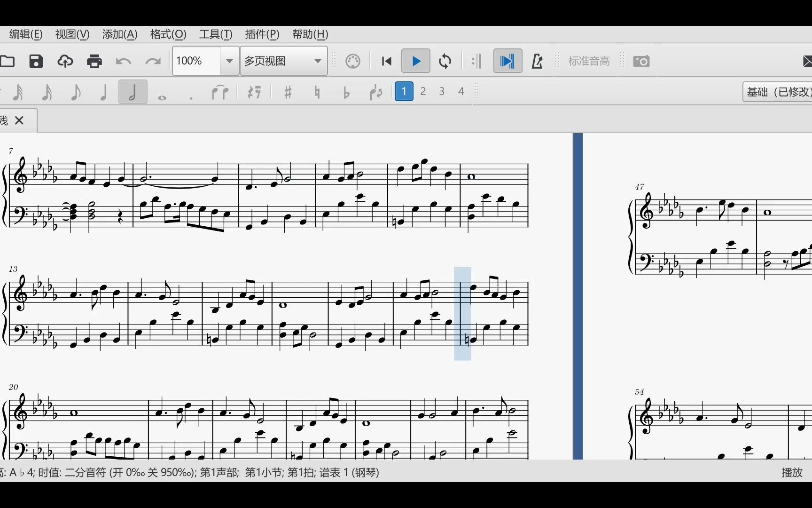Click measure number 20 in score
Image resolution: width=812 pixels, height=508 pixels.
click(x=13, y=387)
